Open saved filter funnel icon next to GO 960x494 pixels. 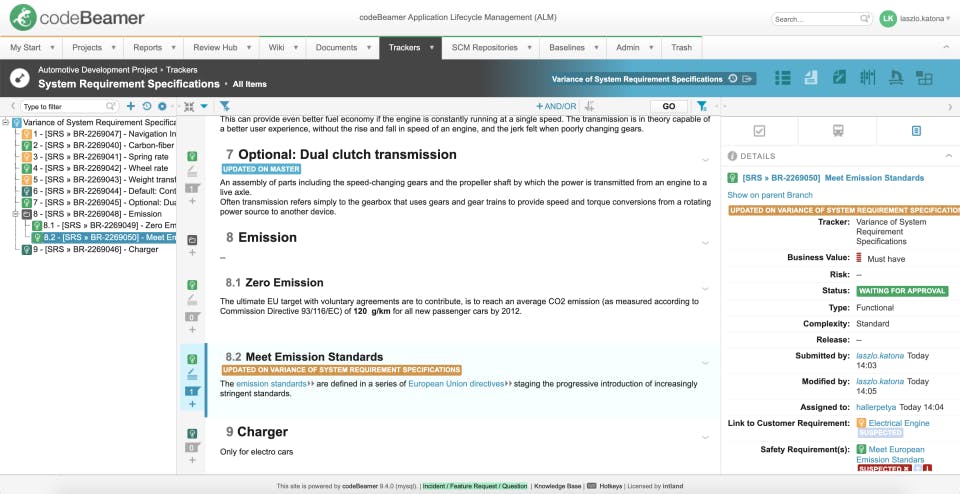click(702, 107)
